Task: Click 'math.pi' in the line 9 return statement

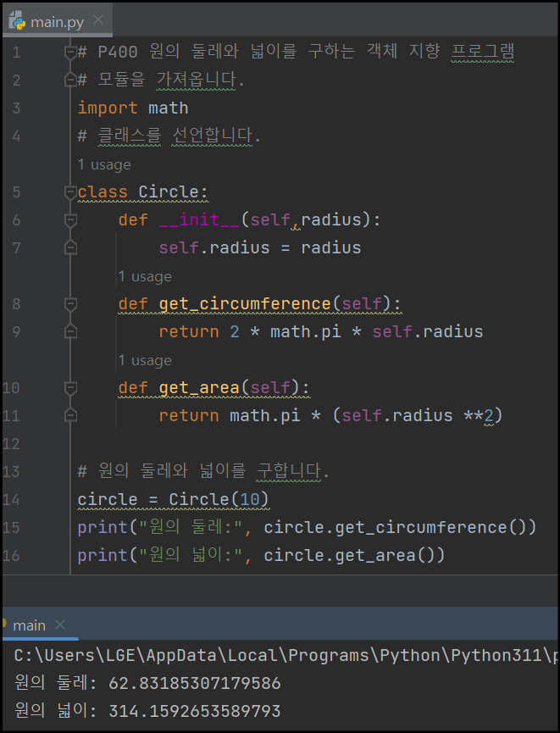Action: 306,332
